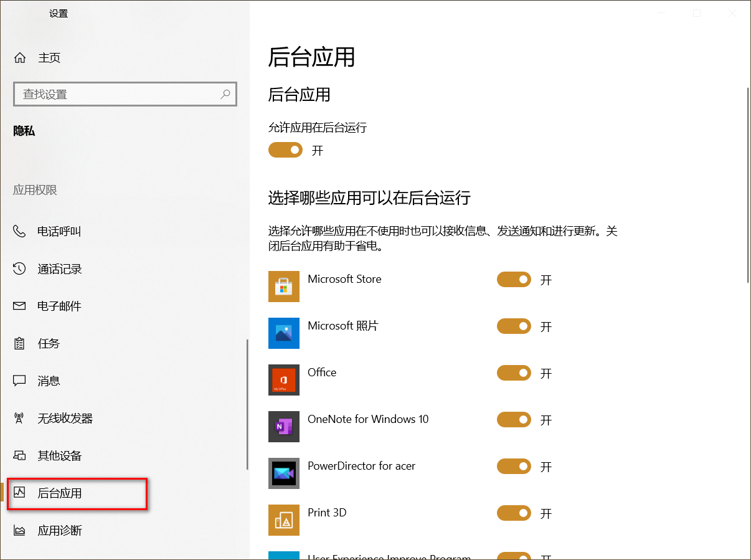
Task: Disable background running for Microsoft Store
Action: pos(514,280)
